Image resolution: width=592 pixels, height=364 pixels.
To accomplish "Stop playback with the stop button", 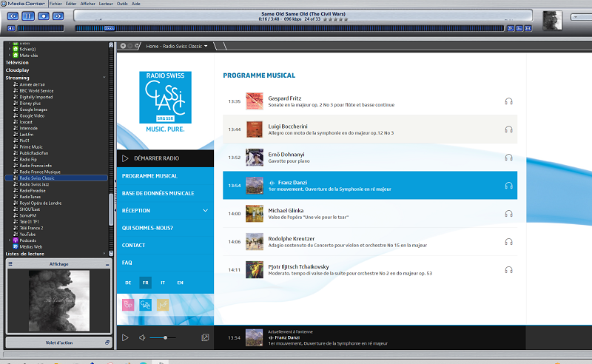I will (x=44, y=16).
